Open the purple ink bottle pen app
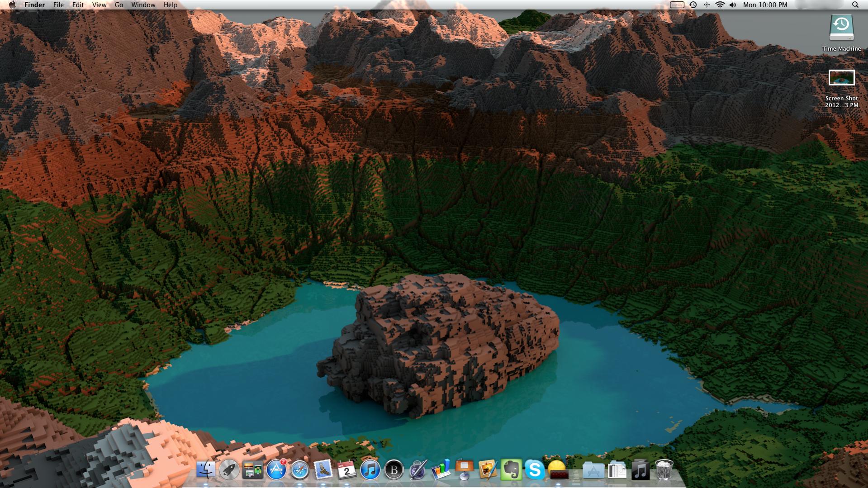868x488 pixels. [417, 470]
